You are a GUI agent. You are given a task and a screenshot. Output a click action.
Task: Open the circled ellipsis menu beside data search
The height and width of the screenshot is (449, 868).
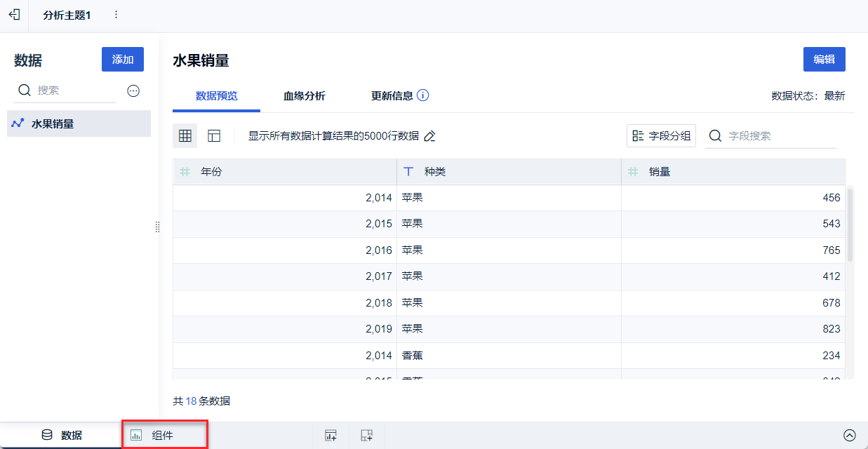pyautogui.click(x=133, y=91)
